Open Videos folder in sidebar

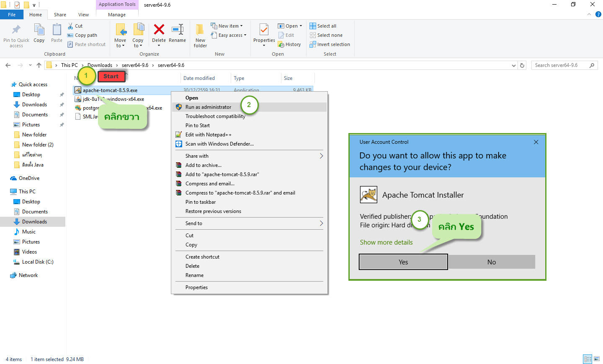click(29, 252)
